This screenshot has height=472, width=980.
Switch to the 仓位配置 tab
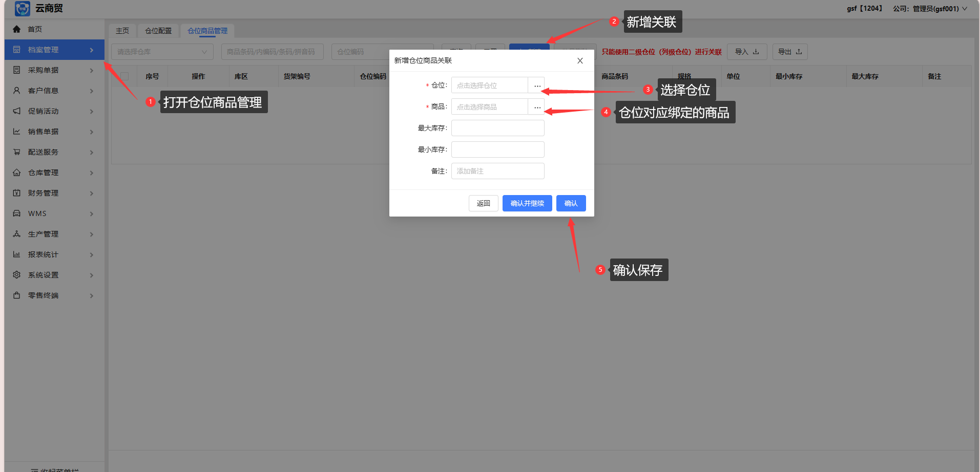click(x=158, y=31)
